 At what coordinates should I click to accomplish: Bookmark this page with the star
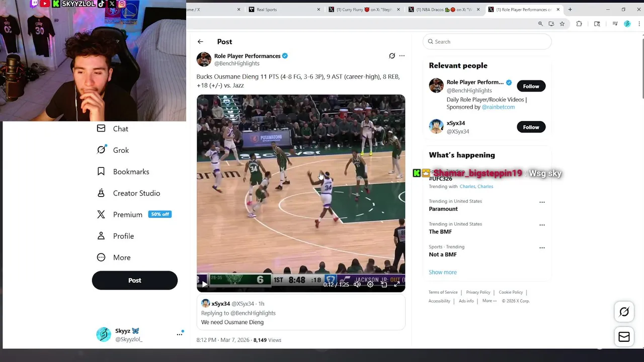pyautogui.click(x=562, y=24)
